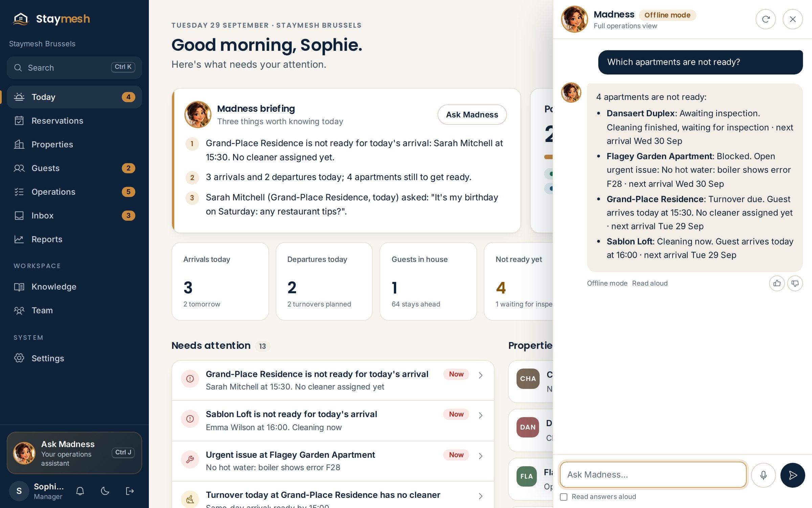Click the microphone voice input icon
Screen dimensions: 812x508
coord(763,475)
